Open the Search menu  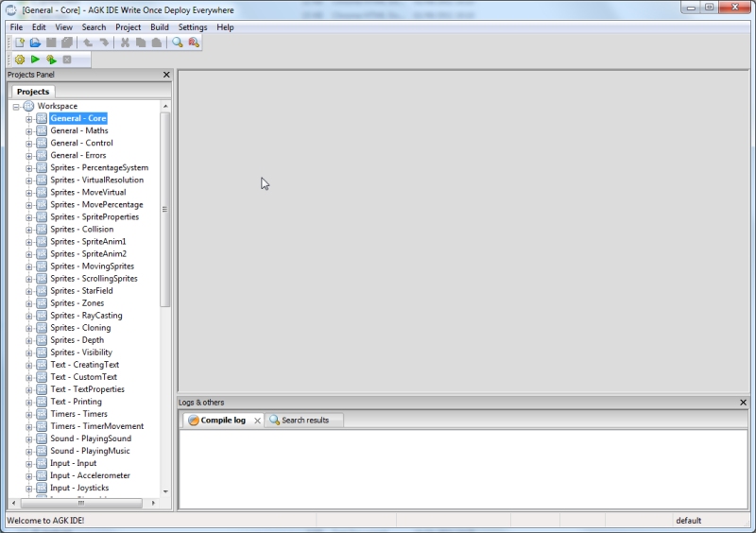pyautogui.click(x=94, y=27)
